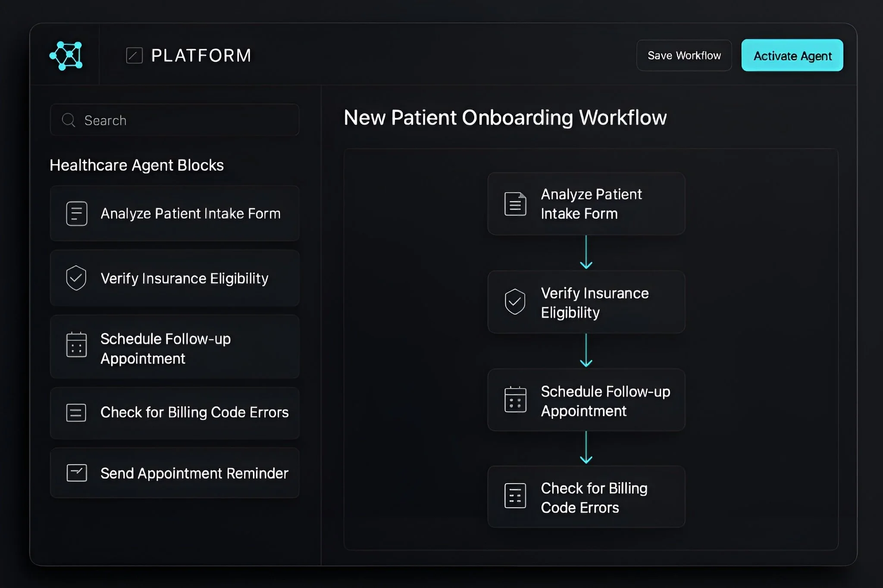The image size is (883, 588).
Task: Click arrow connector above Check for Billing node
Action: tap(586, 447)
